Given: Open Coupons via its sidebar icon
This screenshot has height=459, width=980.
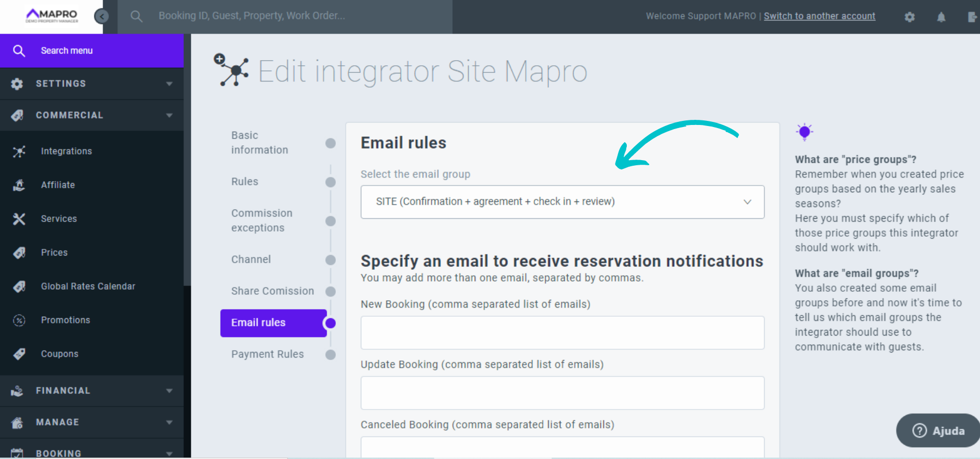Looking at the screenshot, I should tap(19, 353).
